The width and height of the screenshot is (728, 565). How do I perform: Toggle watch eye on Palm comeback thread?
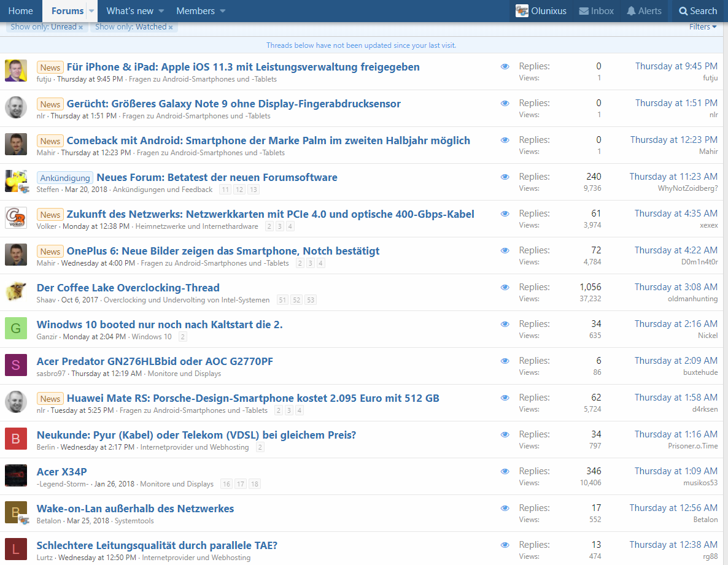pyautogui.click(x=505, y=140)
